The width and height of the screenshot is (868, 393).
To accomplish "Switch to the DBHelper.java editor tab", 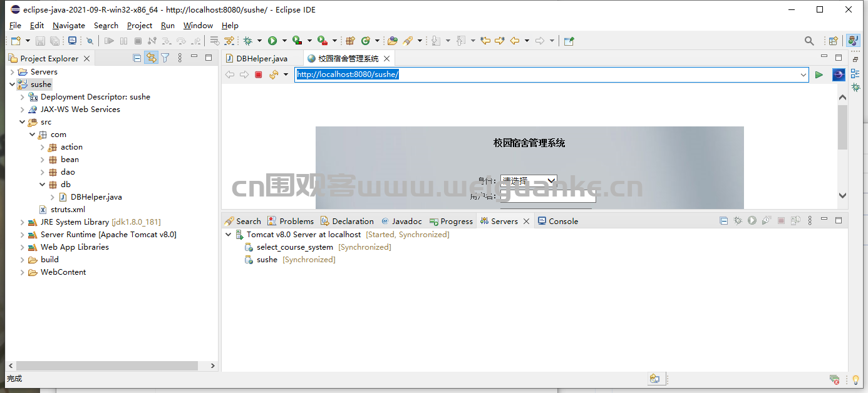I will [x=262, y=58].
